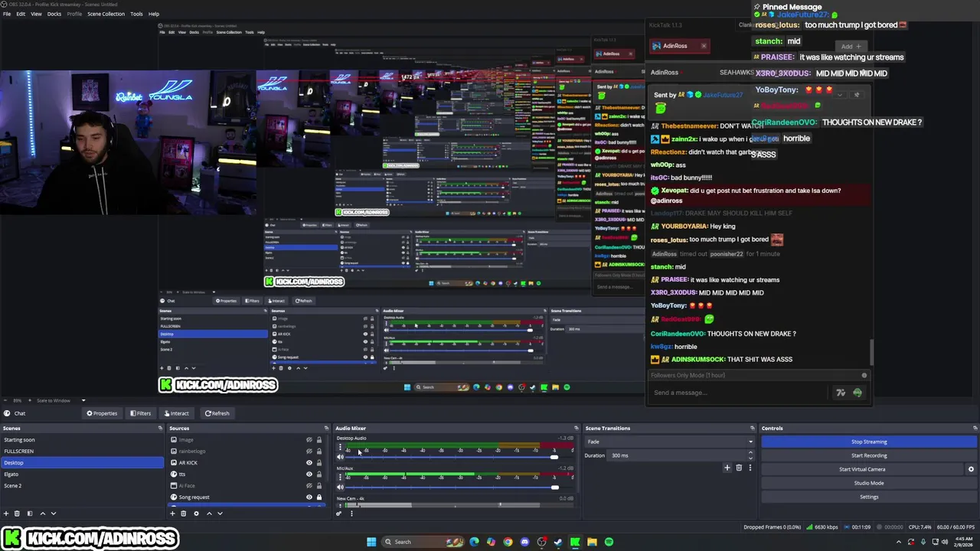Open Settings from Controls panel

click(x=869, y=497)
